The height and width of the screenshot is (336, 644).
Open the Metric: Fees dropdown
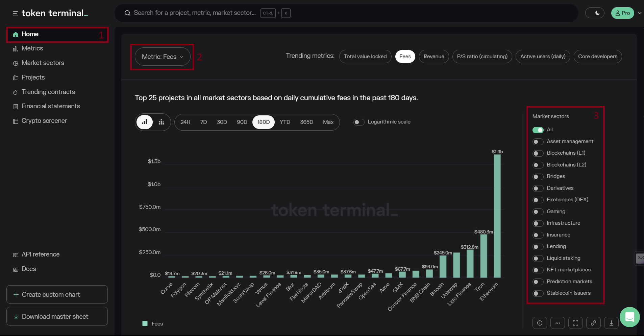pyautogui.click(x=162, y=57)
